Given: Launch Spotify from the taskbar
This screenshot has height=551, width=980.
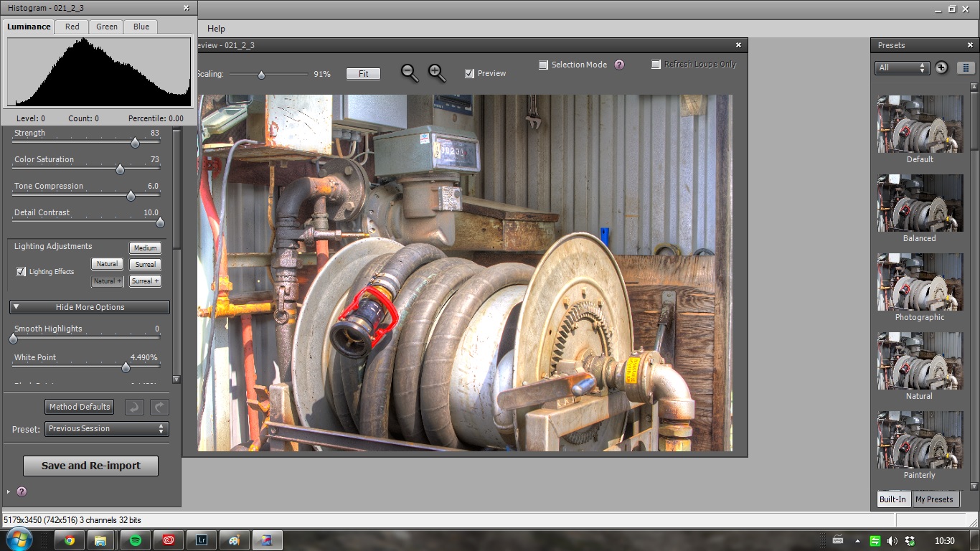Looking at the screenshot, I should coord(136,540).
